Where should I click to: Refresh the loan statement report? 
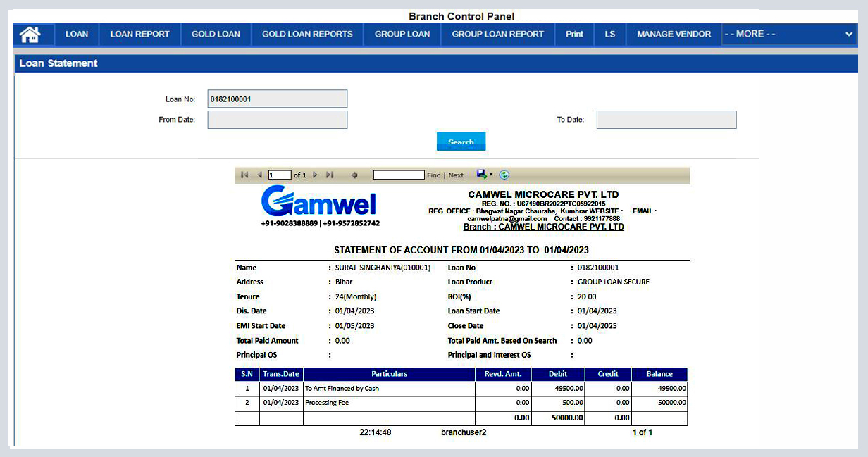504,175
